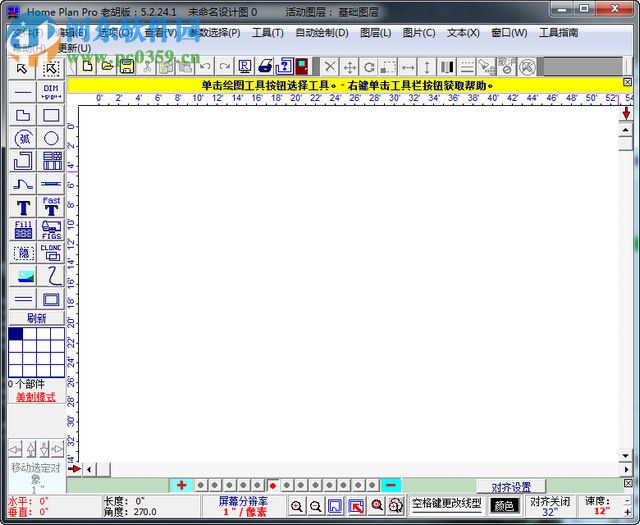Delete selection with the X toolbar icon

330,67
